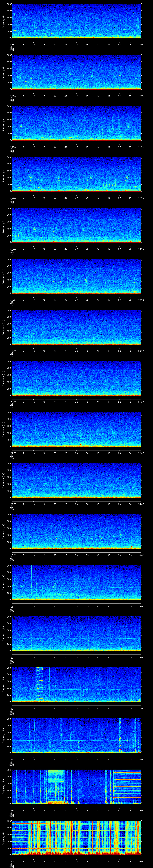Click the spectrogram panel starting at 1:21:00
Image resolution: width=153 pixels, height=868 pixels.
click(x=77, y=430)
